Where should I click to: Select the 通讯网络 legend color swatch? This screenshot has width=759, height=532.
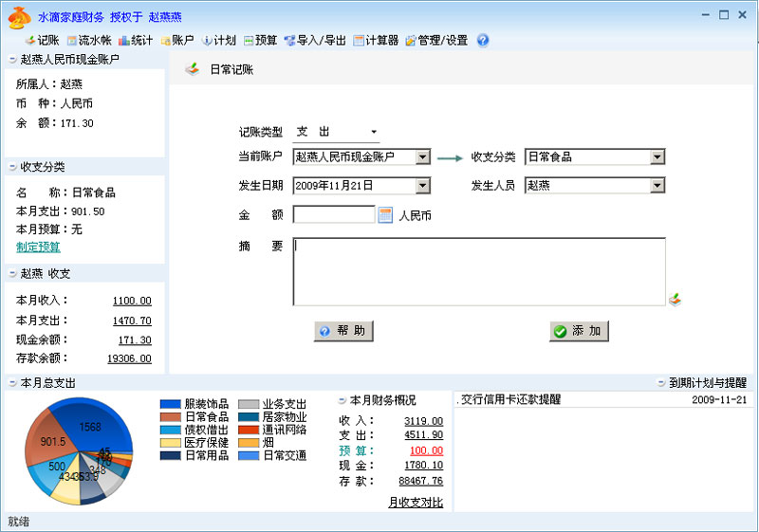[249, 430]
